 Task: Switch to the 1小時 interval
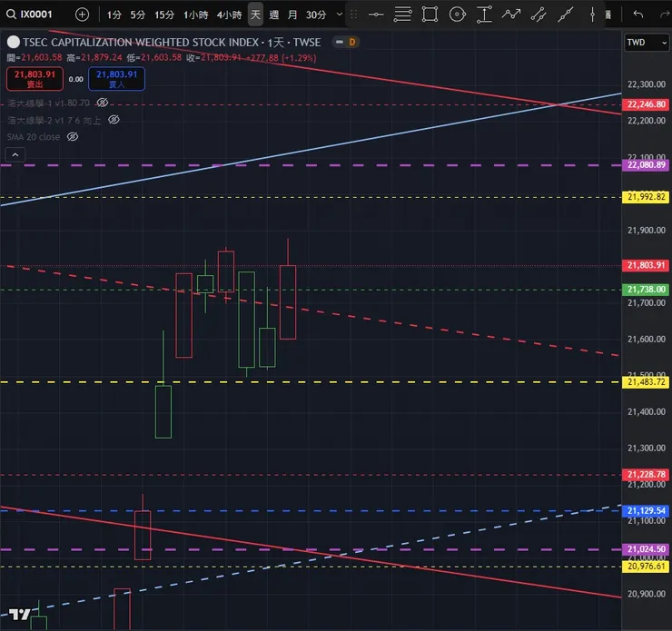tap(196, 15)
